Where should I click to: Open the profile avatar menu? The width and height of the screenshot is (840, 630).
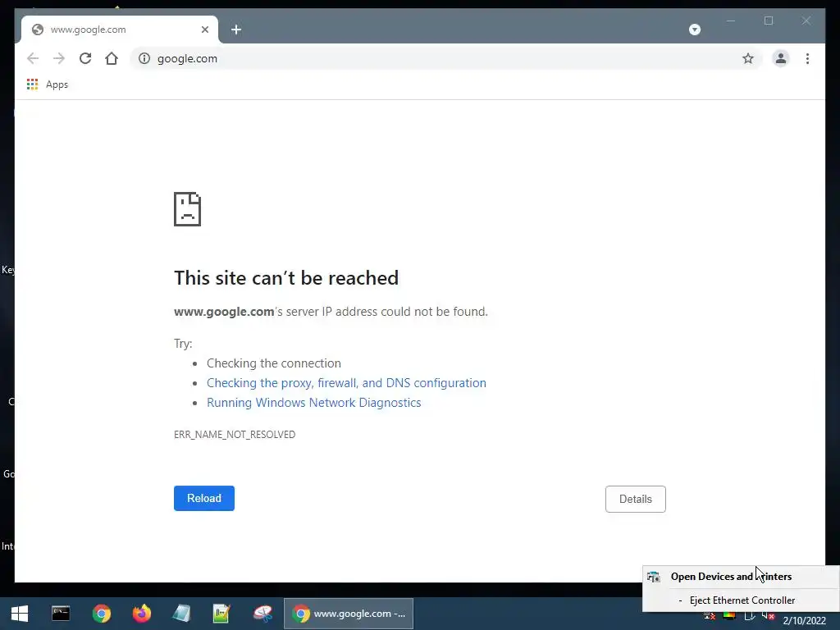pos(781,58)
